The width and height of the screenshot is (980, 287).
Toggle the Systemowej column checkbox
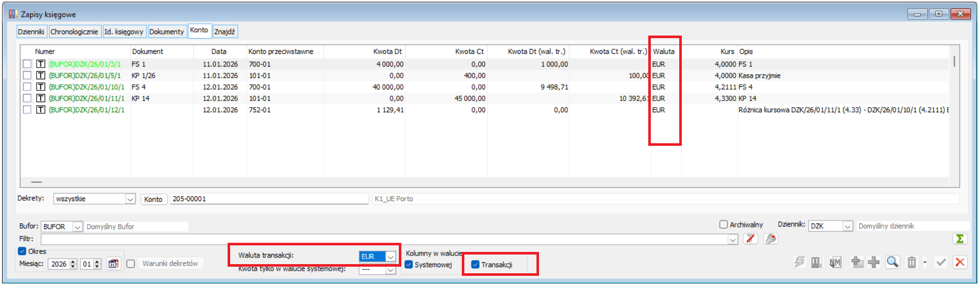coord(409,264)
